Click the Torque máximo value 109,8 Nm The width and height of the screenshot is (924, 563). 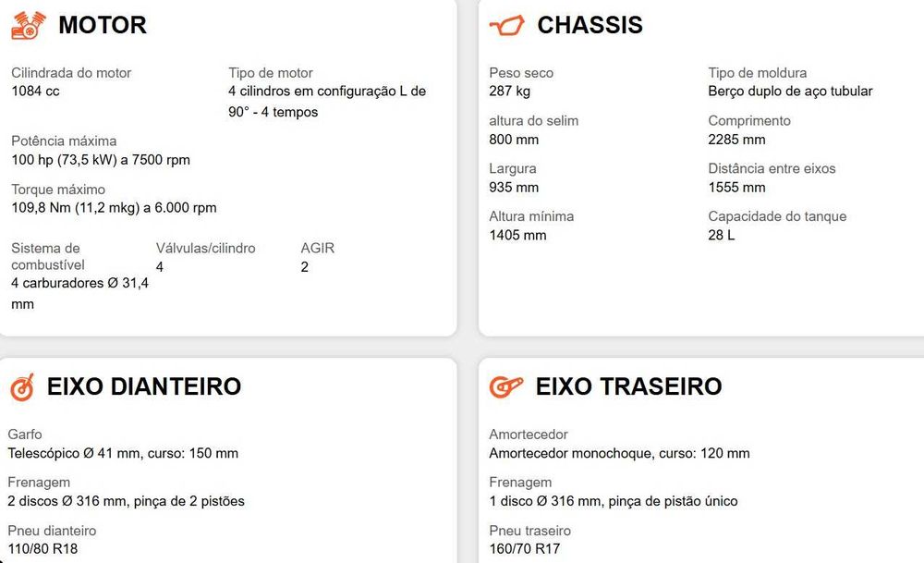tap(114, 207)
